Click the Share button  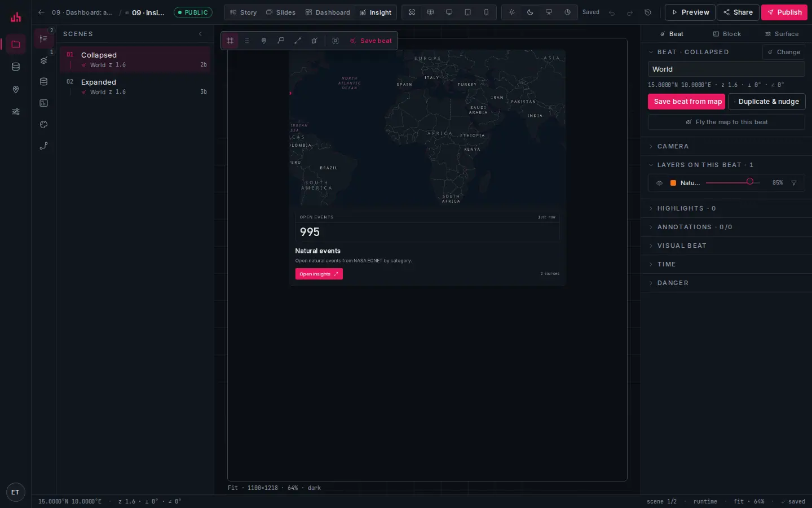pos(738,12)
